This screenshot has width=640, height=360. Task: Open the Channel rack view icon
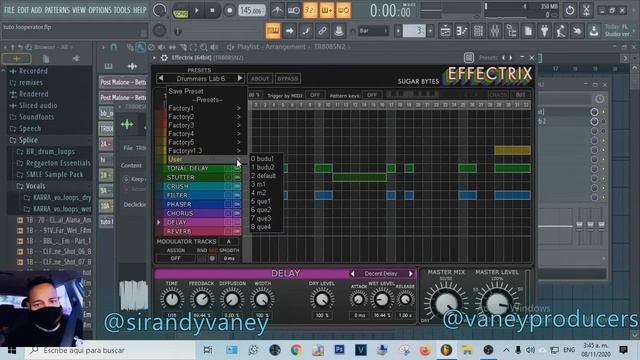(x=478, y=31)
